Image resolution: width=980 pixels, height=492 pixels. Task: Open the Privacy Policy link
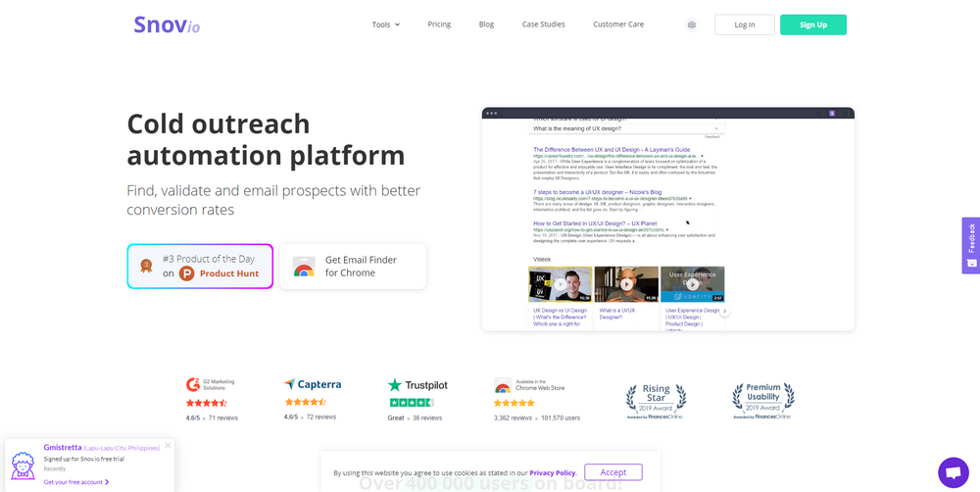(553, 473)
